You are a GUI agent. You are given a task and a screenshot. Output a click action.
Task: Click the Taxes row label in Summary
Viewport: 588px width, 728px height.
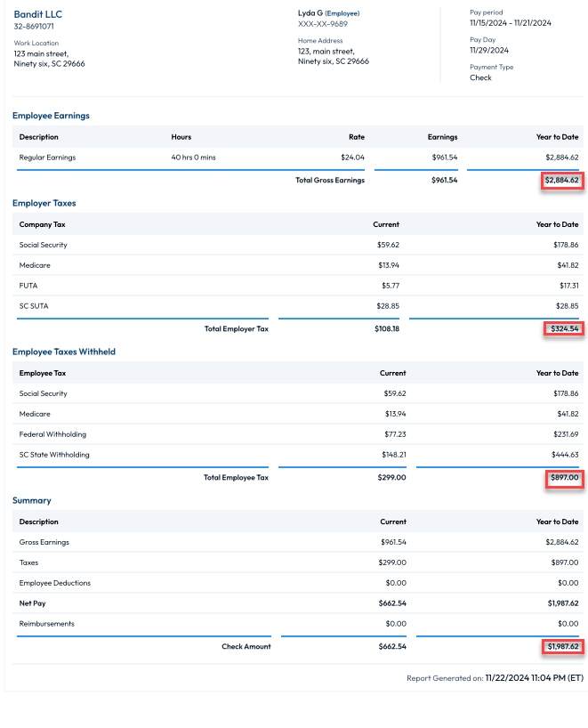(x=28, y=562)
